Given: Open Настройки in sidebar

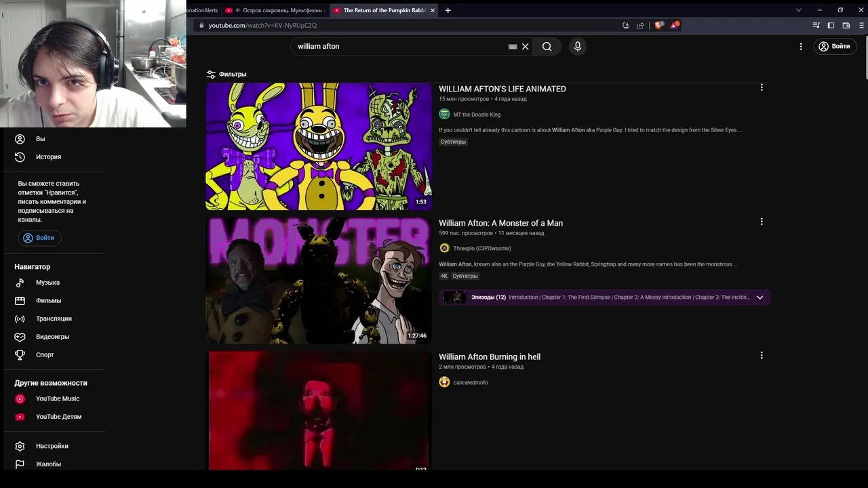Looking at the screenshot, I should pyautogui.click(x=54, y=446).
